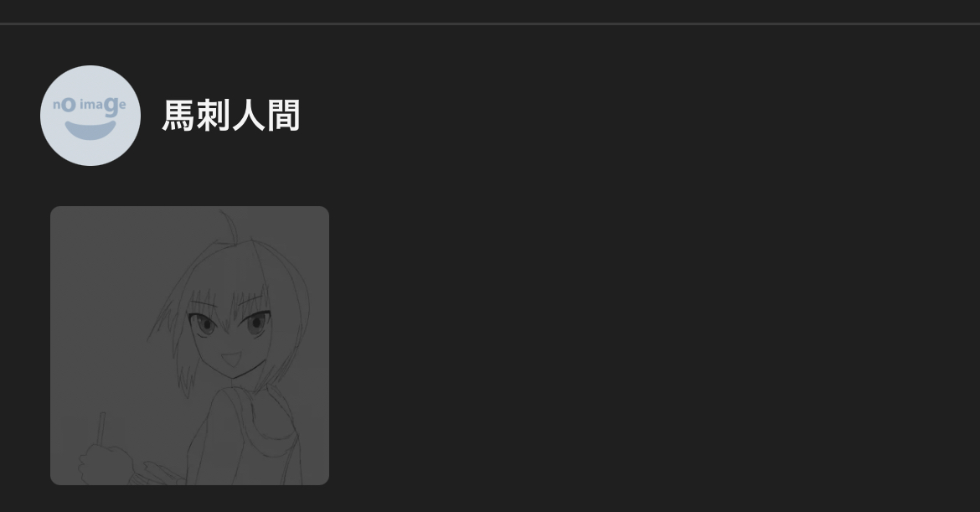View the pencil-drawn girl illustration

click(189, 345)
